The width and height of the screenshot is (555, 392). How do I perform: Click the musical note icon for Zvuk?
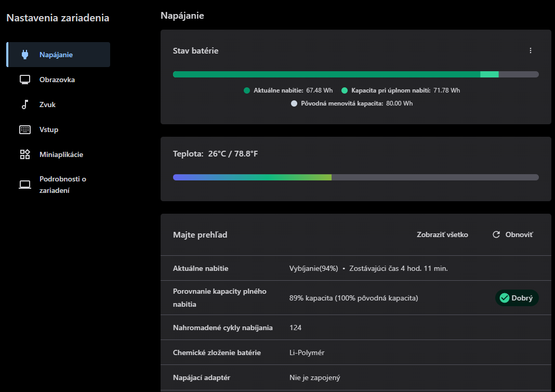[x=24, y=104]
